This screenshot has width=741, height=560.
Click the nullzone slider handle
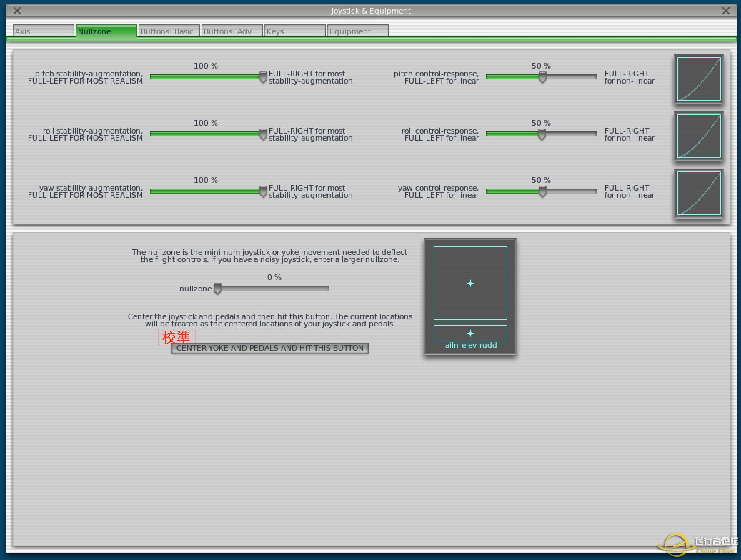(217, 289)
